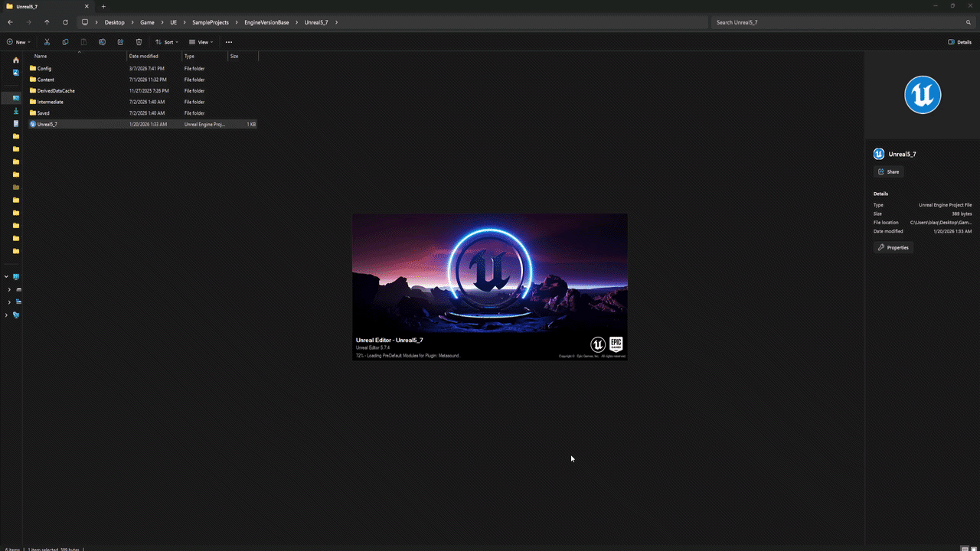Image resolution: width=980 pixels, height=551 pixels.
Task: Click the file location path in details pane
Action: click(x=941, y=223)
